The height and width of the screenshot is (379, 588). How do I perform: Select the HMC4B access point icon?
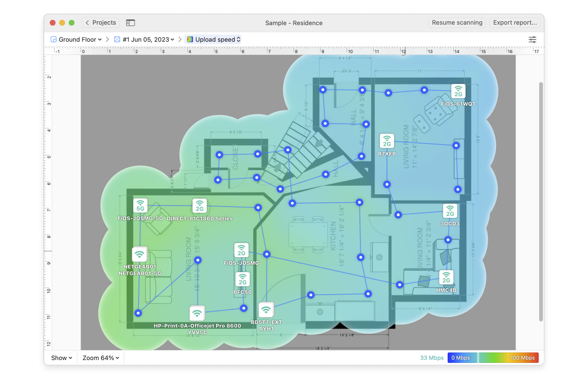click(x=446, y=278)
